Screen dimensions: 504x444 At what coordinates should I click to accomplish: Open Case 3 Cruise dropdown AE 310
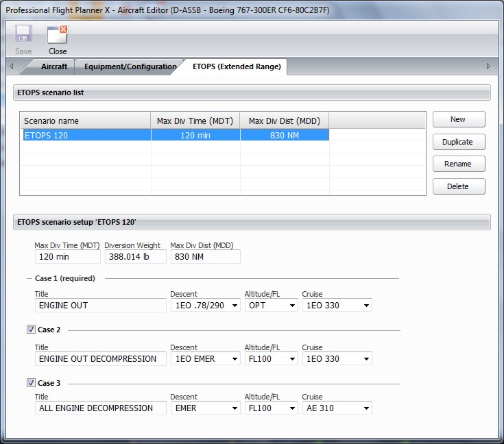[x=337, y=408]
